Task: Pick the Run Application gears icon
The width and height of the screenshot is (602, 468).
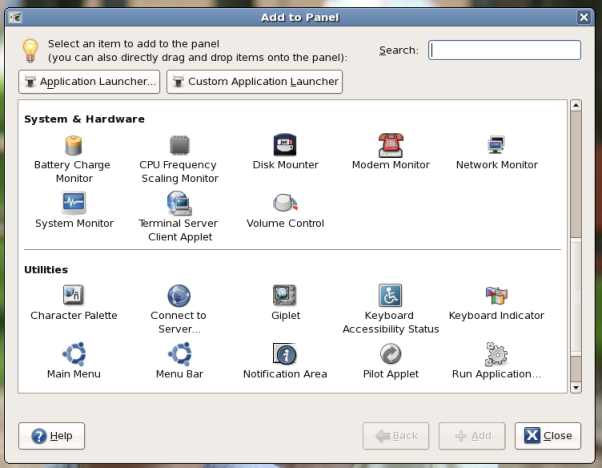Action: pos(496,354)
